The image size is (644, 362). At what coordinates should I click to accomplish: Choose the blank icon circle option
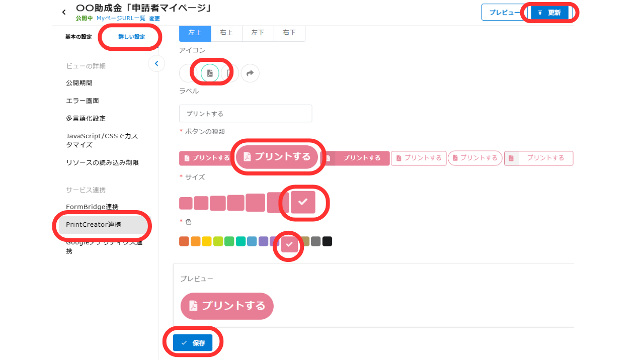pos(185,73)
